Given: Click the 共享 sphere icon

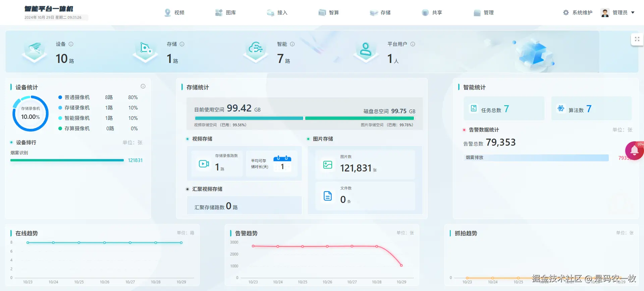Looking at the screenshot, I should coord(425,12).
